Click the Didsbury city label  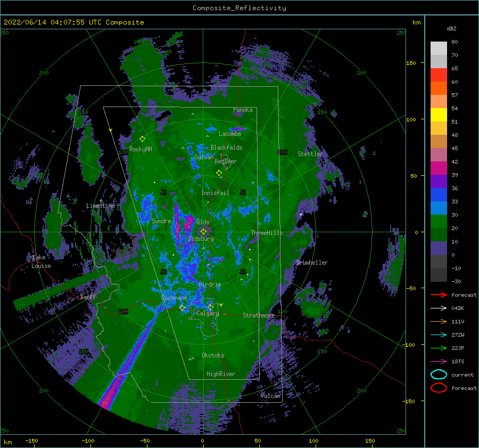pos(201,239)
